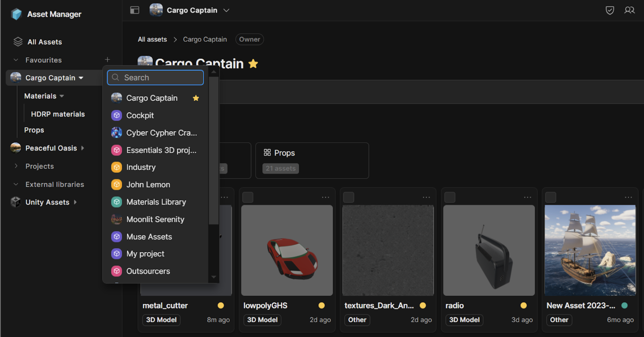Toggle the yellow favourite star by the Cargo Captain title

pos(253,64)
